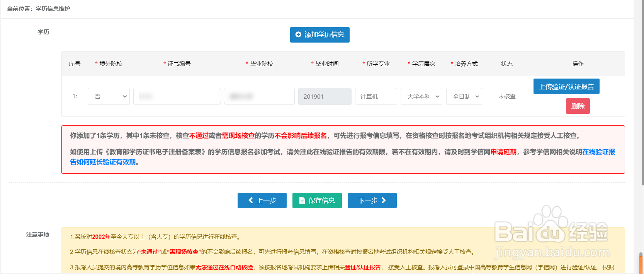Click the 下一步 button text
The width and height of the screenshot is (644, 274).
click(x=368, y=200)
